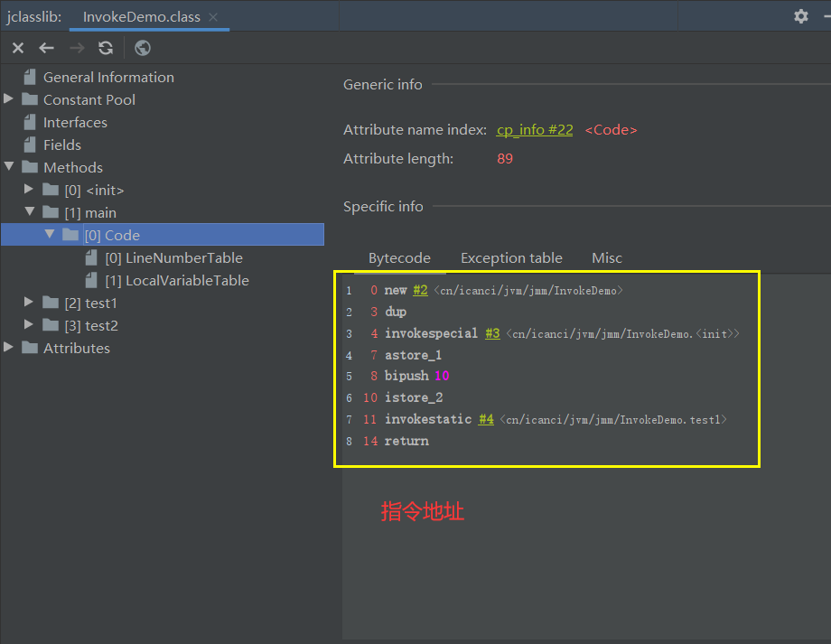831x644 pixels.
Task: Click the 'astore_1' bytecode instruction
Action: 414,355
